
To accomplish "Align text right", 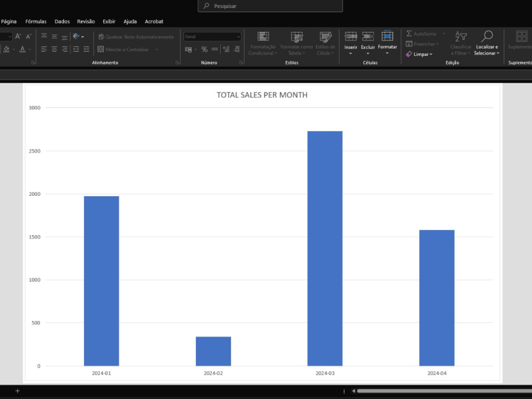I will 64,49.
